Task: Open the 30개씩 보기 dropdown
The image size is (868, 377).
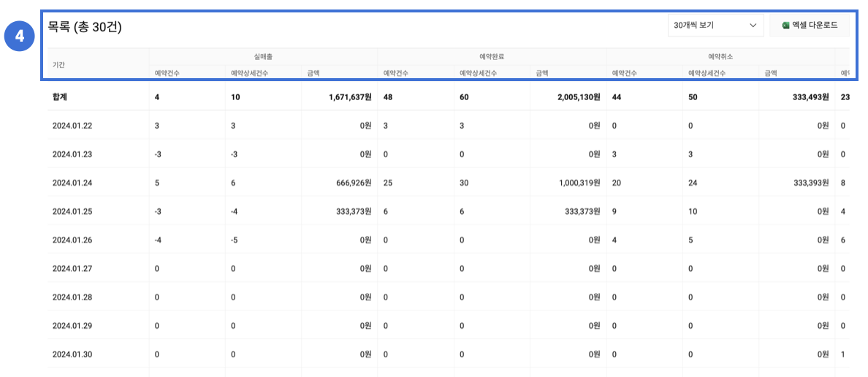Action: click(x=715, y=26)
